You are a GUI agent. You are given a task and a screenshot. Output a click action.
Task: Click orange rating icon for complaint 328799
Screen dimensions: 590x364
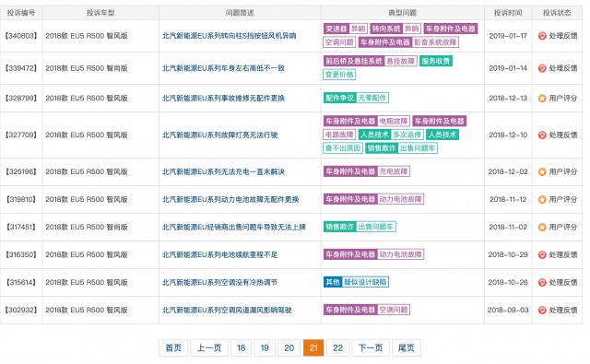click(x=542, y=99)
